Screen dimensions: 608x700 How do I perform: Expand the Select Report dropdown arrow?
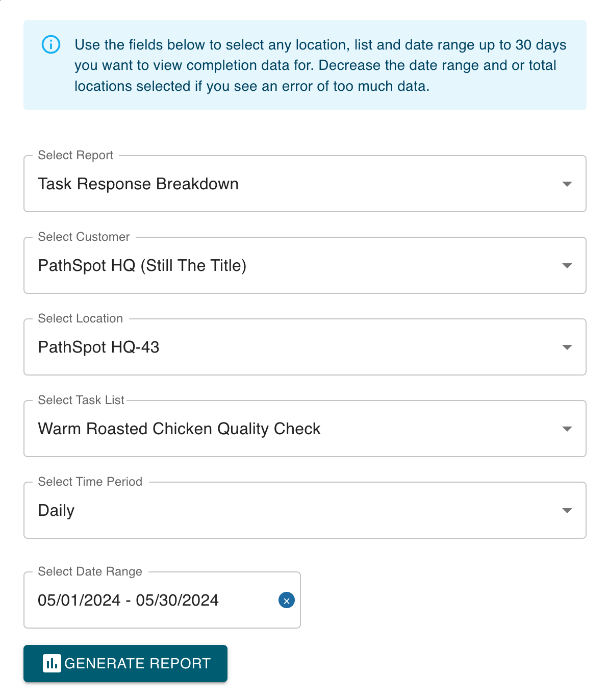(x=567, y=184)
